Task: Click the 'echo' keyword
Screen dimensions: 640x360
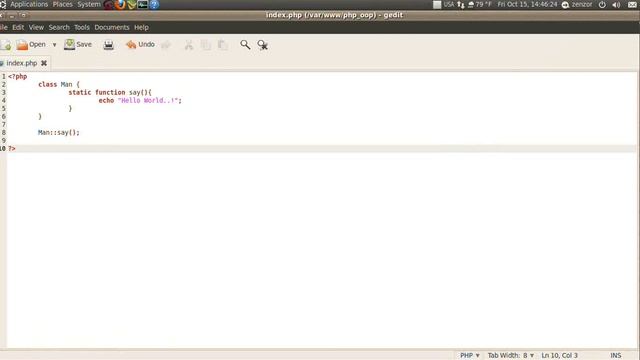Action: coord(106,100)
